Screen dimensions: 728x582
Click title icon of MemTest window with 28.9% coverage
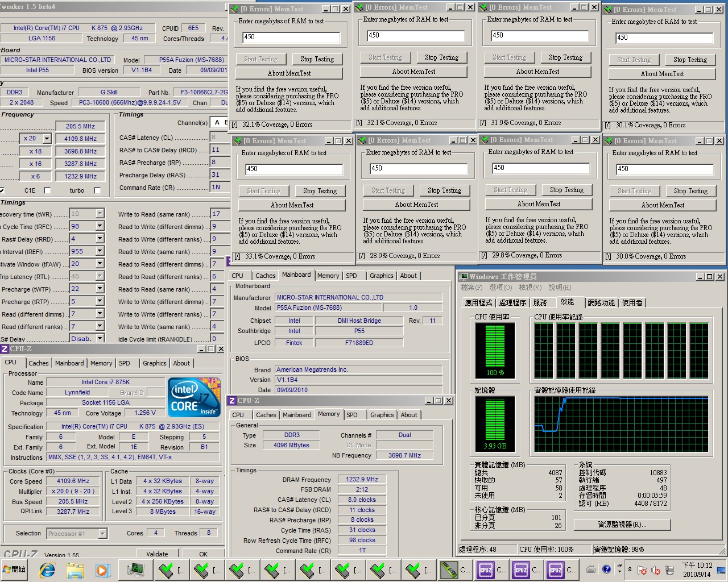click(x=362, y=140)
